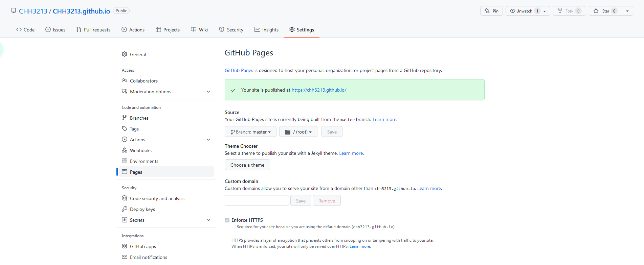The height and width of the screenshot is (265, 644).
Task: Open the CHH3213 owner link
Action: click(x=33, y=11)
